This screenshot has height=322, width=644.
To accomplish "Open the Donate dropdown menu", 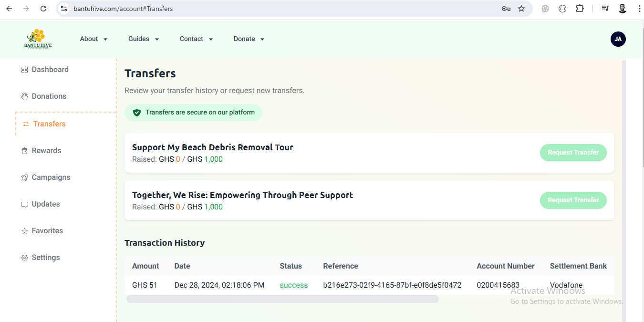I will tap(249, 39).
